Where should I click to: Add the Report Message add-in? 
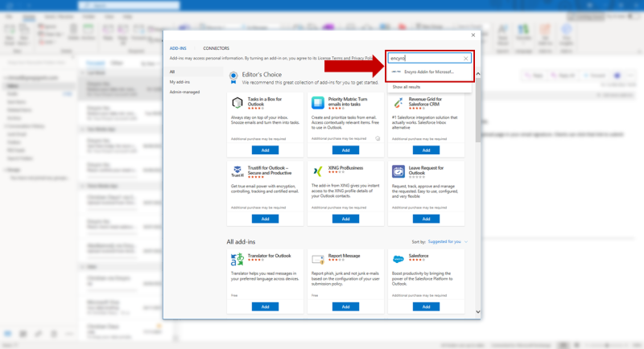[x=345, y=306]
